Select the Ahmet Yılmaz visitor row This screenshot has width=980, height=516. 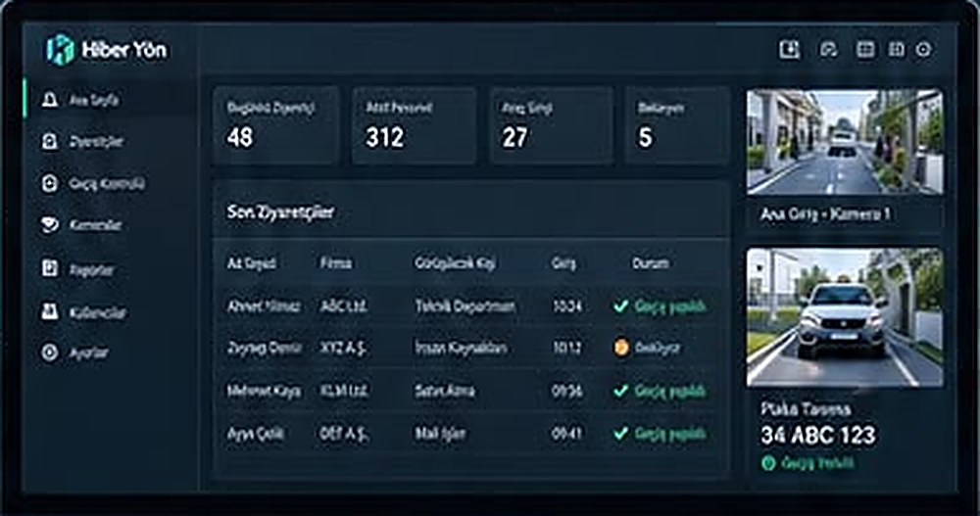click(470, 306)
